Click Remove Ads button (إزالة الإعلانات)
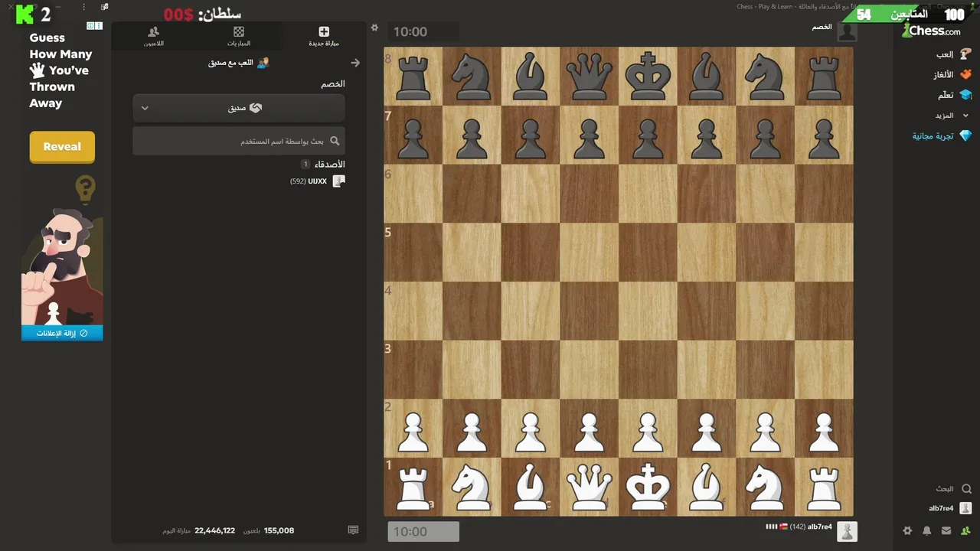The width and height of the screenshot is (980, 551). [x=62, y=333]
